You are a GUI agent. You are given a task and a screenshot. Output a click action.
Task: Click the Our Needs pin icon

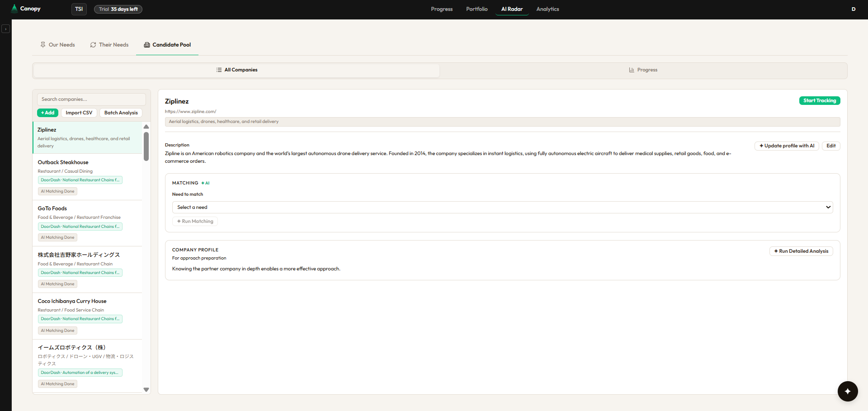point(43,45)
